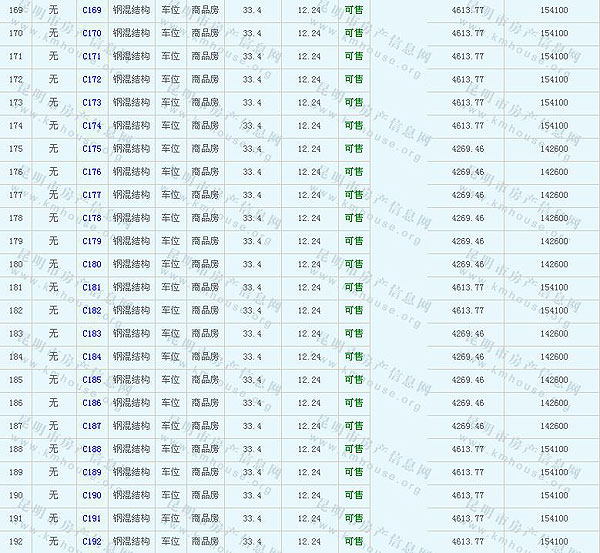This screenshot has height=553, width=600.
Task: Open the C175 parking space link
Action: (x=92, y=148)
